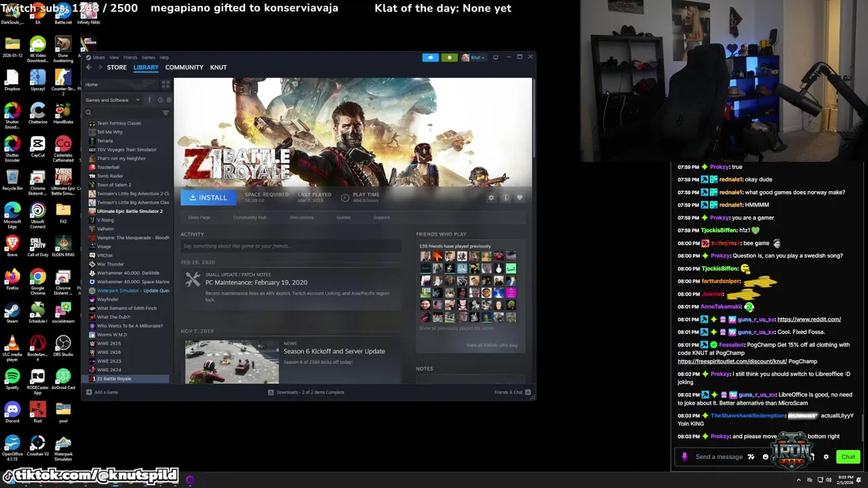
Task: Open the View menu in Steam
Action: (114, 58)
